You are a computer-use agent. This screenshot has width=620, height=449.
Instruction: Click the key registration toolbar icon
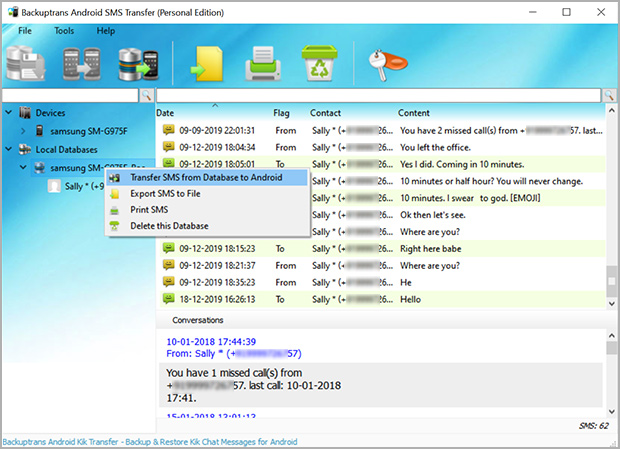387,64
